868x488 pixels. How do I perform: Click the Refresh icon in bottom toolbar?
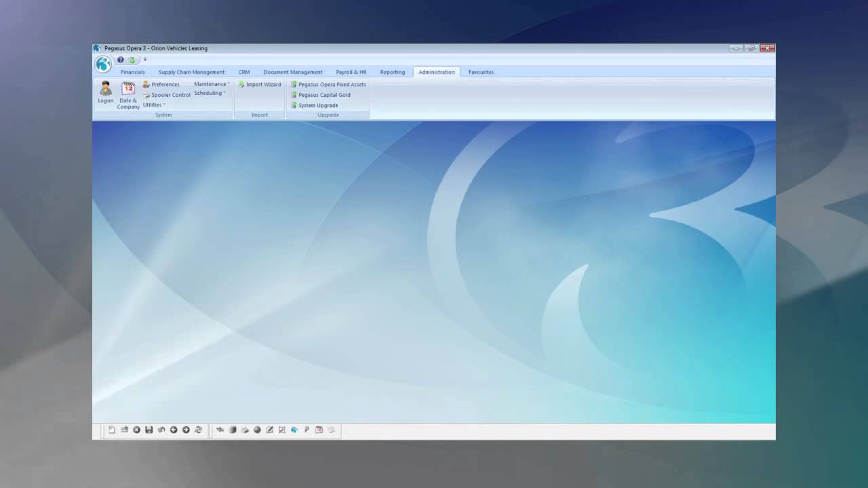198,430
